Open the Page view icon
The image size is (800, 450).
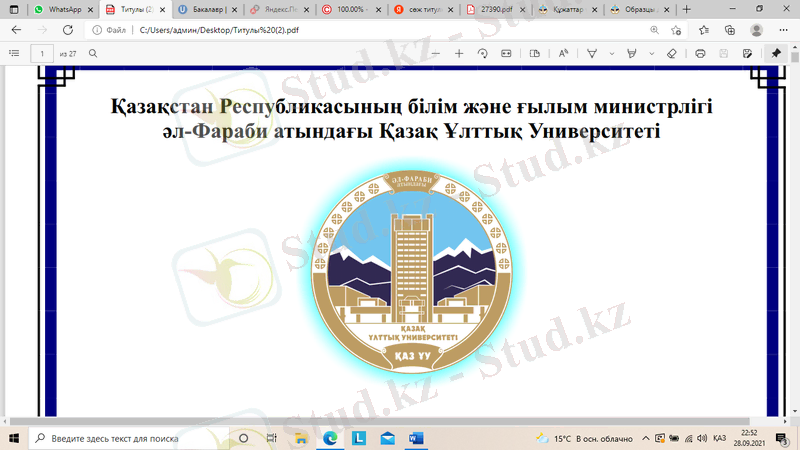tap(535, 53)
